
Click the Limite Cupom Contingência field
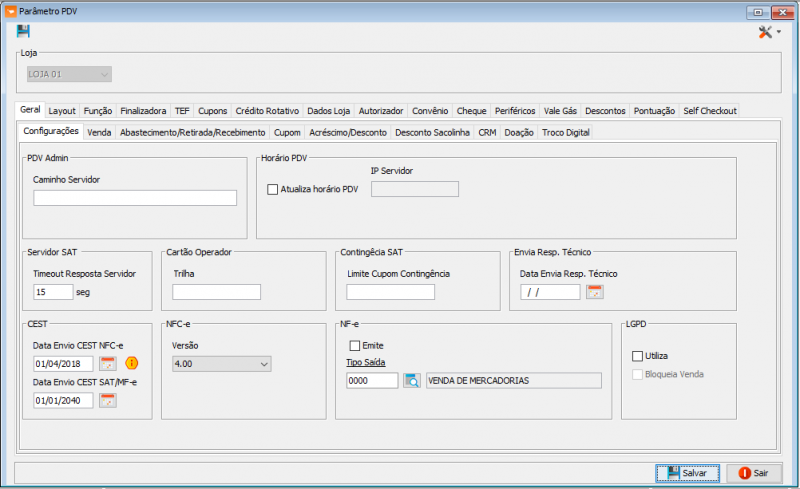tap(390, 292)
